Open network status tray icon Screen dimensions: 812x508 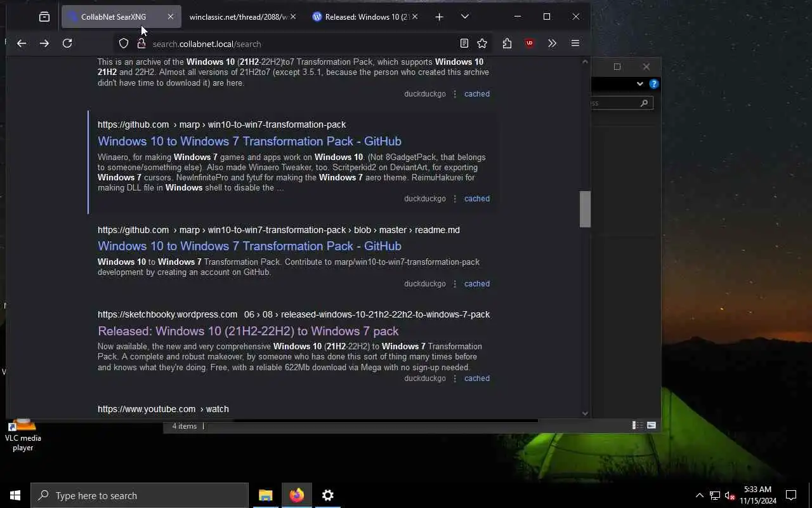pos(715,495)
